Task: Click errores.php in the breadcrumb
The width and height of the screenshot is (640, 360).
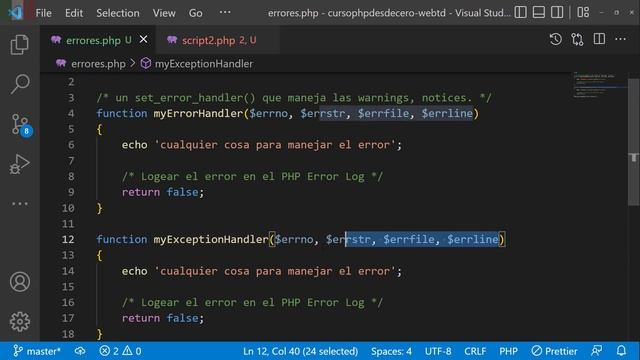Action: point(98,64)
